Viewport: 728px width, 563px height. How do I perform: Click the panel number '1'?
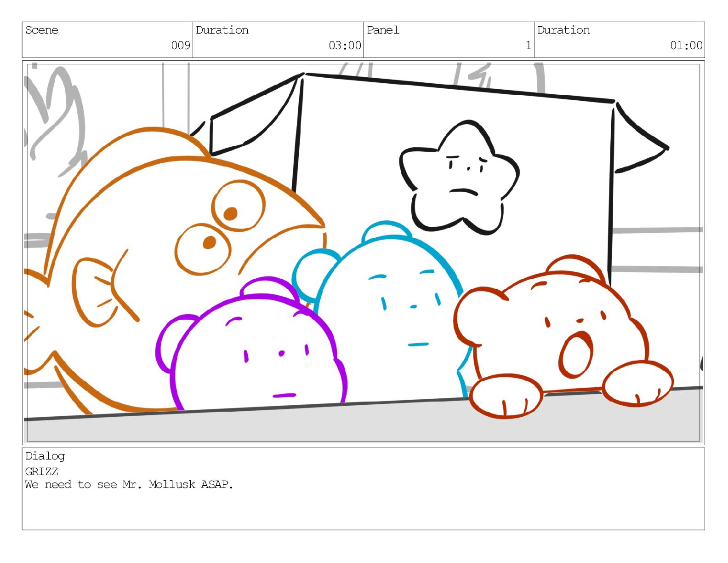529,46
